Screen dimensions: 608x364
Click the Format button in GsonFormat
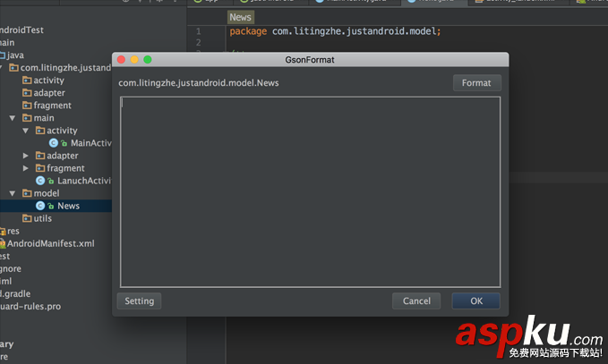click(x=476, y=83)
